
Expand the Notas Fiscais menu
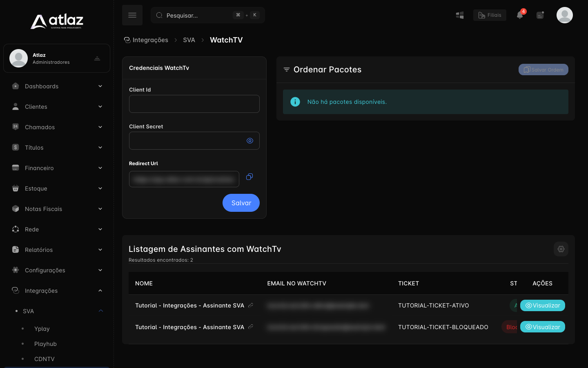click(57, 209)
